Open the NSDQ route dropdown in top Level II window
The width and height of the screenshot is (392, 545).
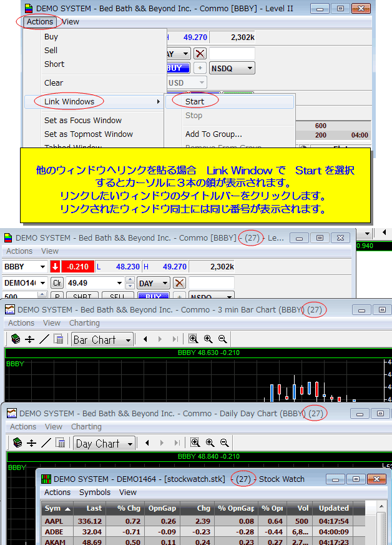pyautogui.click(x=250, y=68)
